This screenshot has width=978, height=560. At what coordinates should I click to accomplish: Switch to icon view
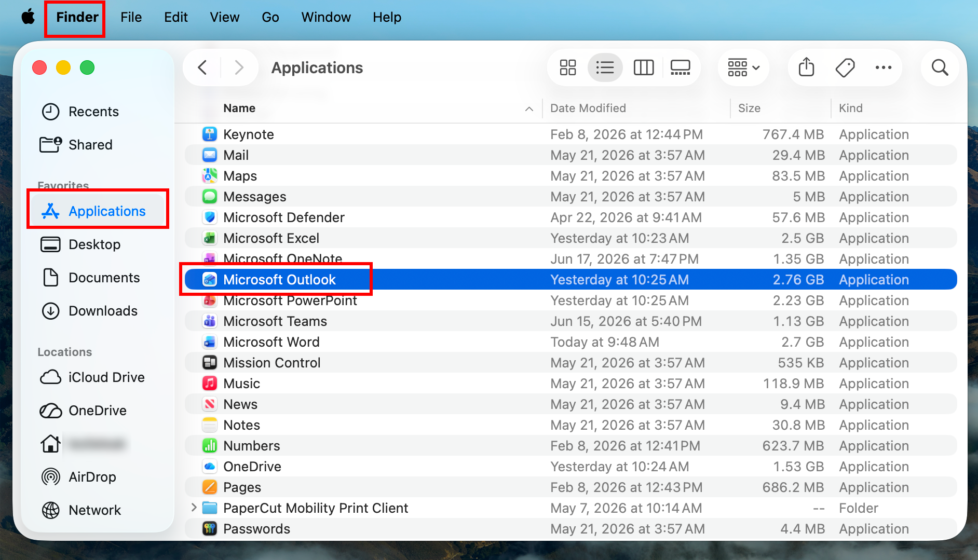click(x=567, y=67)
